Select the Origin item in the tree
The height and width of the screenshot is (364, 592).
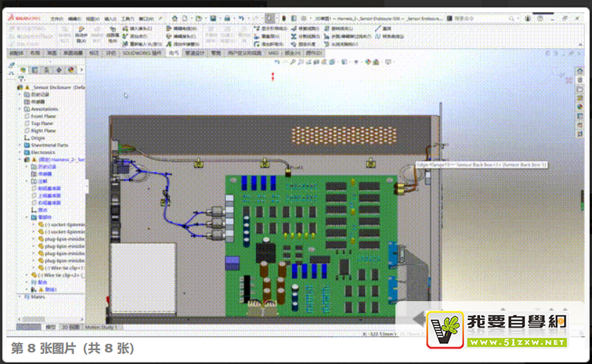[x=38, y=138]
